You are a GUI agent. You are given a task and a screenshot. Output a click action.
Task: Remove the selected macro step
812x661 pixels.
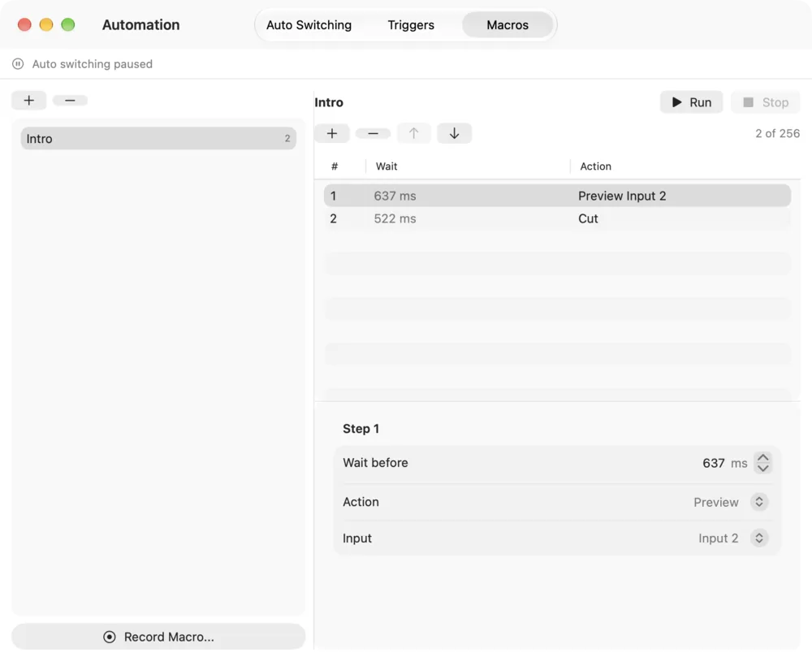373,134
